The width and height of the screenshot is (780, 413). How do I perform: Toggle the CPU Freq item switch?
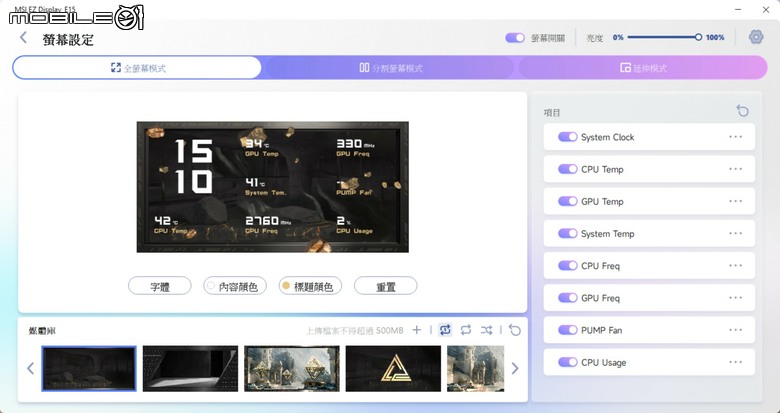tap(568, 266)
